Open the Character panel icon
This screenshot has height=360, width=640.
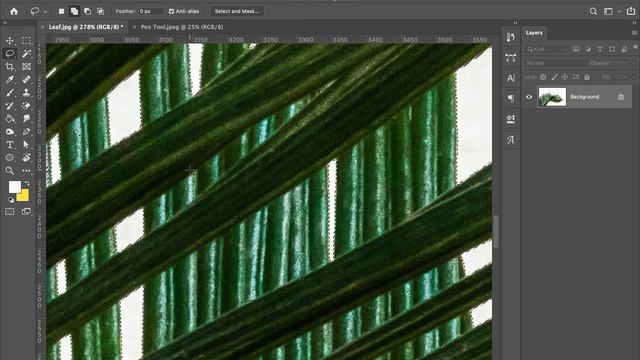[x=511, y=78]
